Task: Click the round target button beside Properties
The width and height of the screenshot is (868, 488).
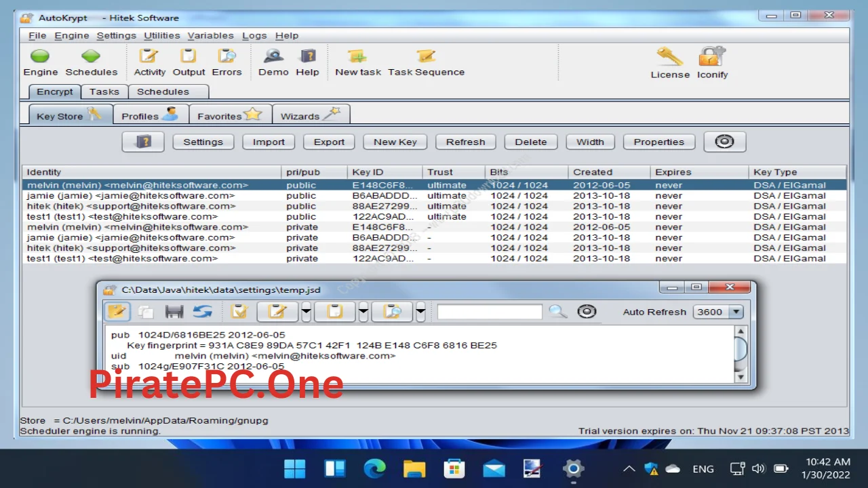Action: (x=724, y=142)
